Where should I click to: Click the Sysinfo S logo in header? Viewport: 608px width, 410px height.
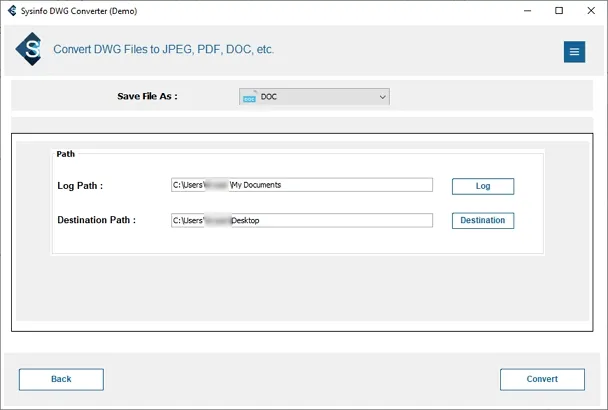pos(30,50)
